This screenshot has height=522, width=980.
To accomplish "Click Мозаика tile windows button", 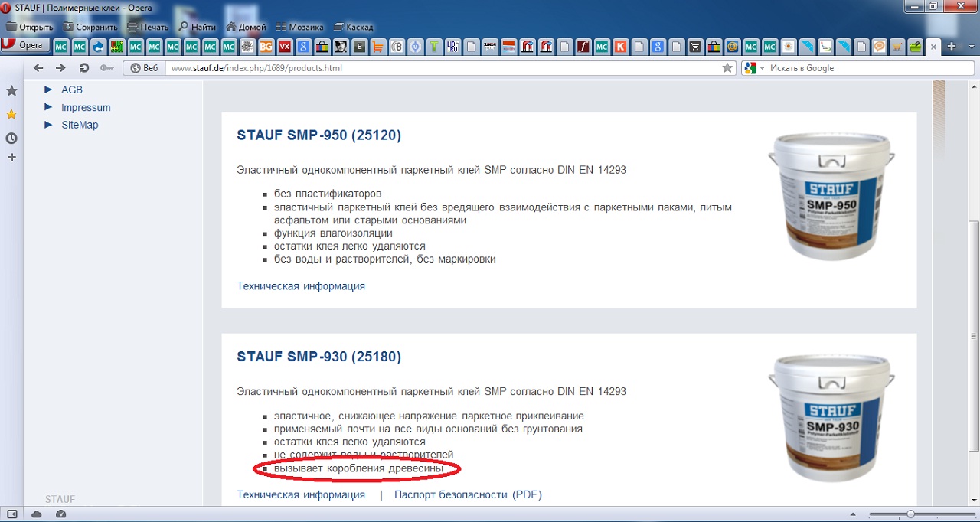I will 300,27.
